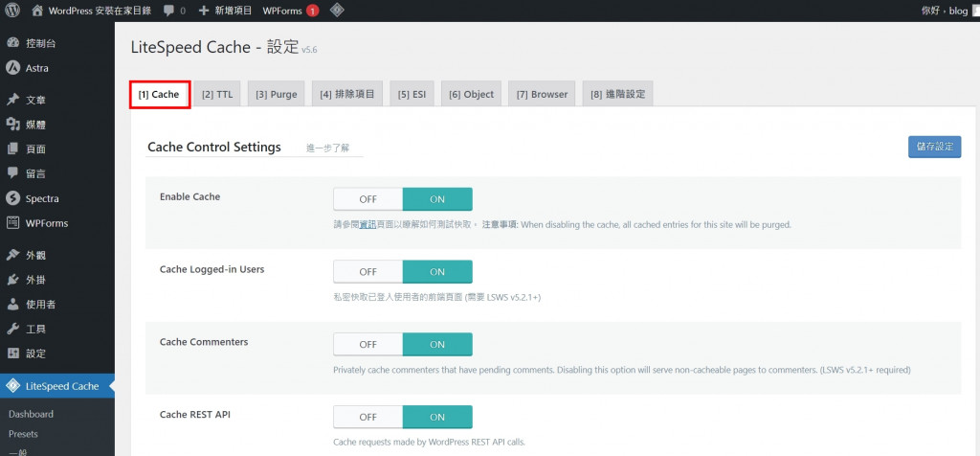Click the WPForms icon in sidebar
980x456 pixels.
12,222
